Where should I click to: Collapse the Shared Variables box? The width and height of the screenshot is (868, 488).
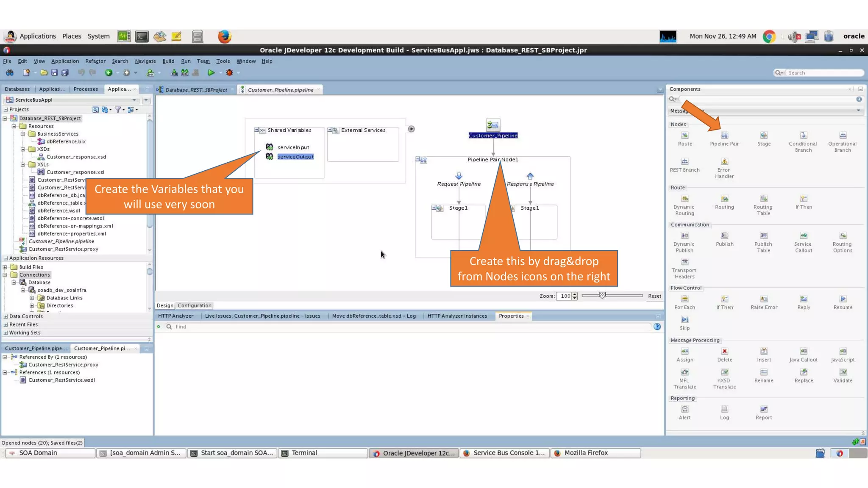(256, 130)
